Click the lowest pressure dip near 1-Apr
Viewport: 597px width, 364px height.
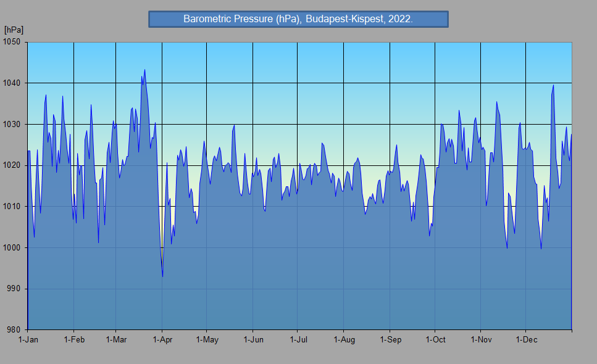[x=162, y=276]
